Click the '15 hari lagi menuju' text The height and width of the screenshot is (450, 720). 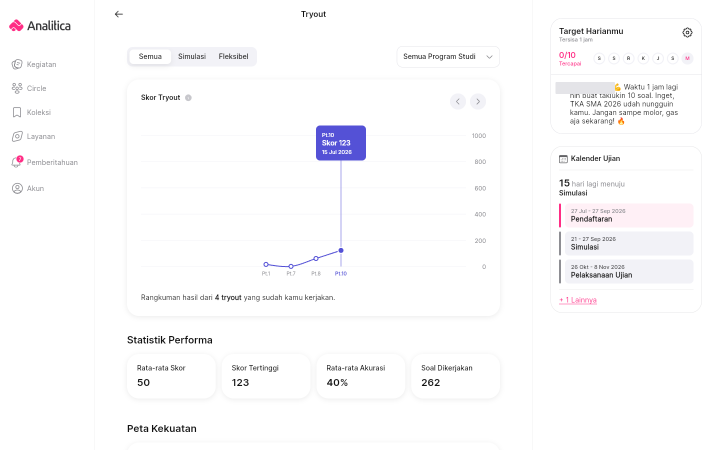(x=591, y=183)
